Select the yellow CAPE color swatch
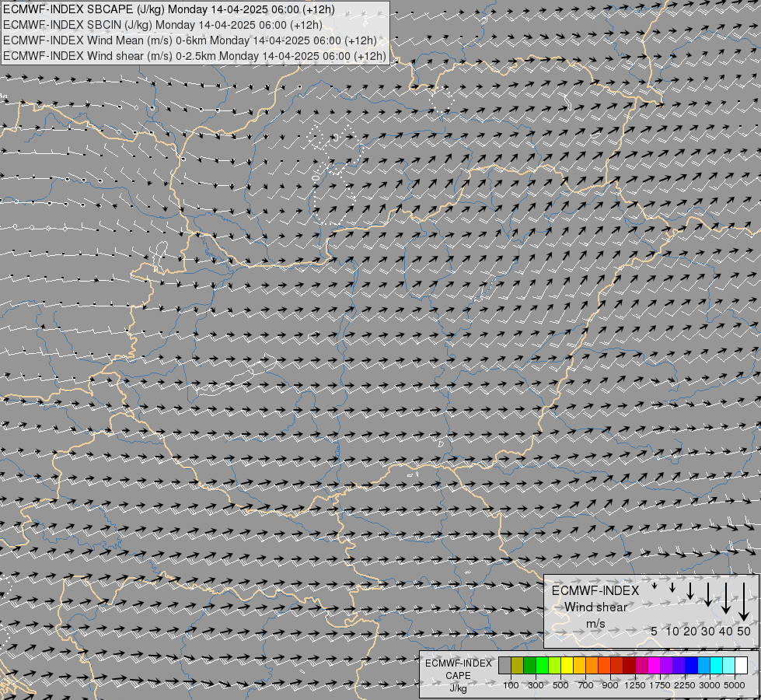The width and height of the screenshot is (761, 700). click(x=567, y=665)
